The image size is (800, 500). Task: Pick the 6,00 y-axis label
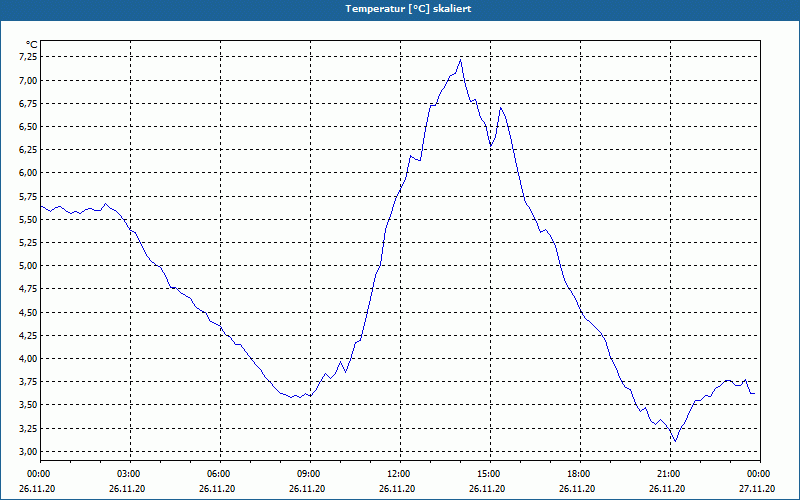(x=29, y=173)
